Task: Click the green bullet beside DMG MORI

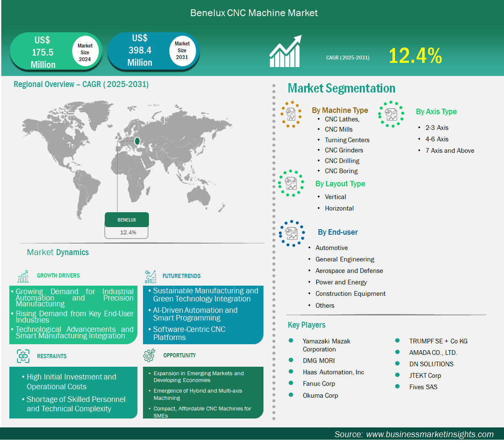Action: (x=291, y=360)
